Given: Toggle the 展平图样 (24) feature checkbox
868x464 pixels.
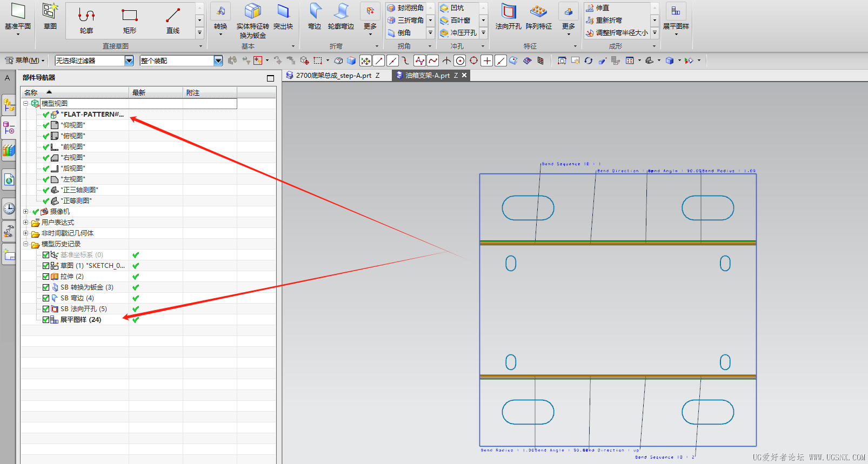Looking at the screenshot, I should (46, 320).
